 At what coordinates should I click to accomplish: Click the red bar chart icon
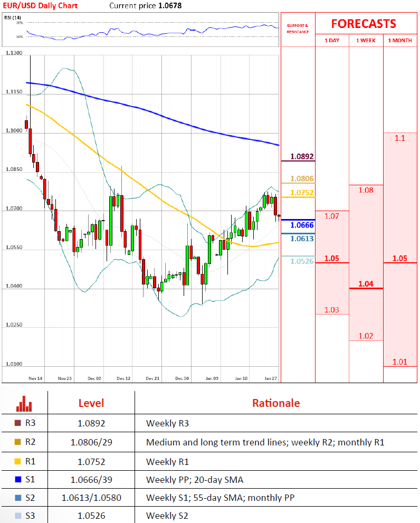24,404
